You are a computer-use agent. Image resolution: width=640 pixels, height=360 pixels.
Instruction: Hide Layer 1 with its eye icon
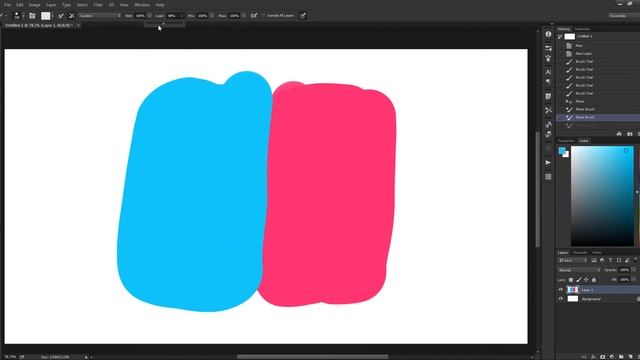560,290
